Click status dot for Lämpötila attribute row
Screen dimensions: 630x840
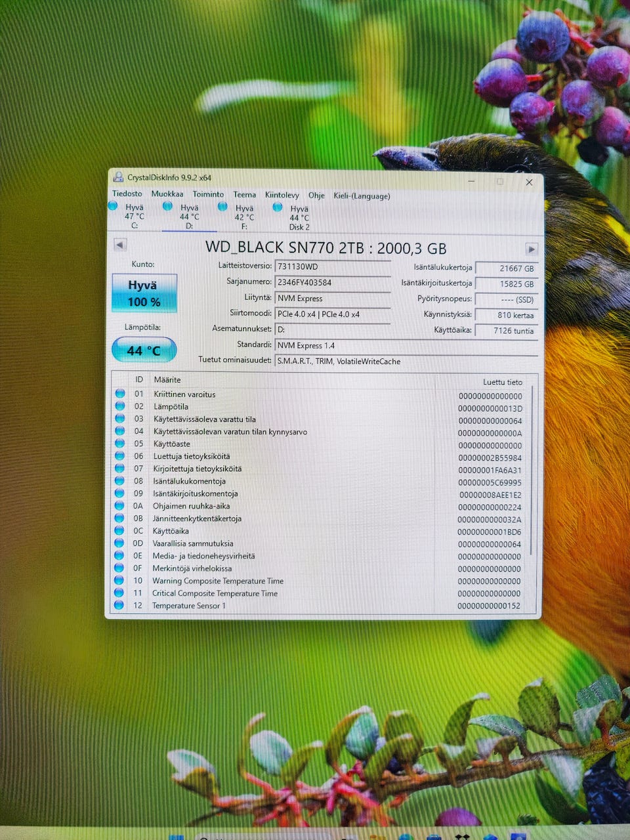click(120, 406)
